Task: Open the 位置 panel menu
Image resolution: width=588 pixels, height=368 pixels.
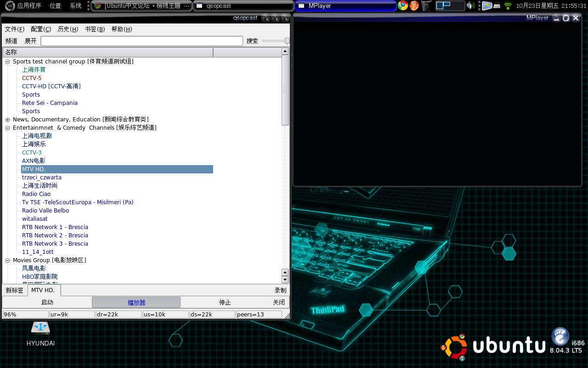Action: click(55, 6)
